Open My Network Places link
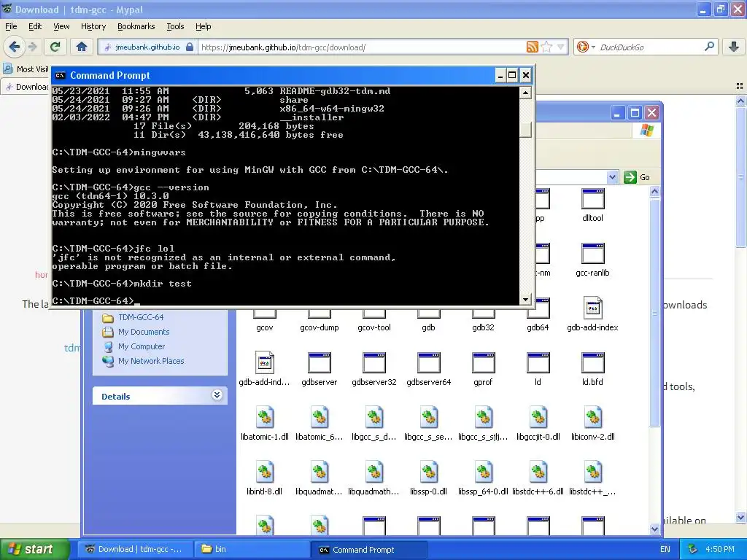Screen dimensions: 747x560 [150, 361]
